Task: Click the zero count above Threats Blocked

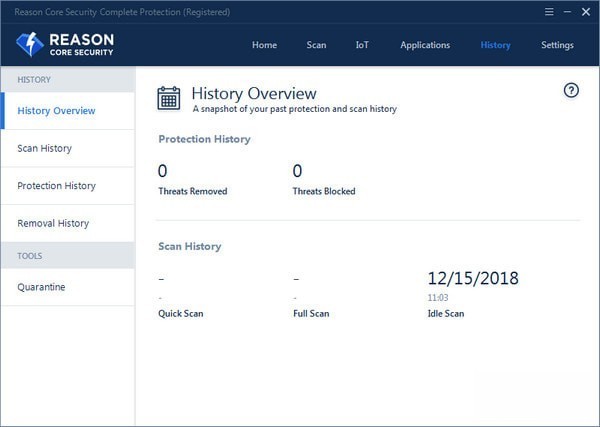Action: (297, 171)
